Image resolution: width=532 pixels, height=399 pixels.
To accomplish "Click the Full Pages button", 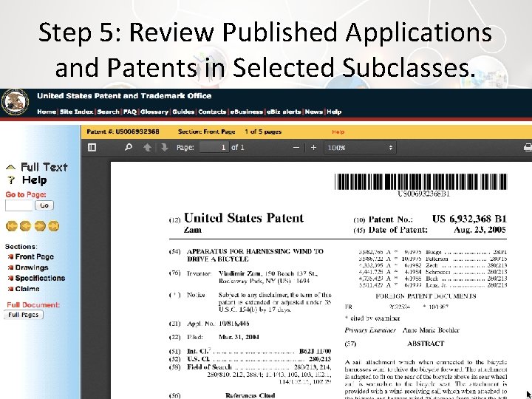I will point(24,315).
